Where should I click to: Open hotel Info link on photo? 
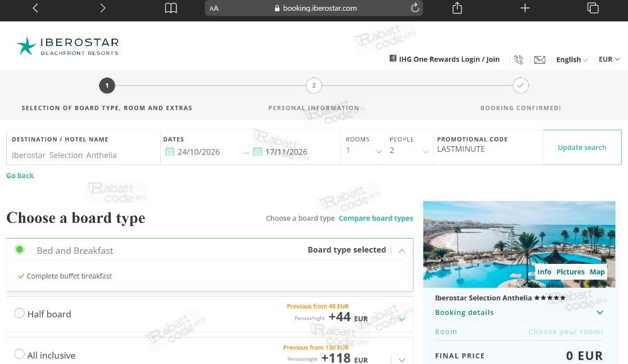544,272
